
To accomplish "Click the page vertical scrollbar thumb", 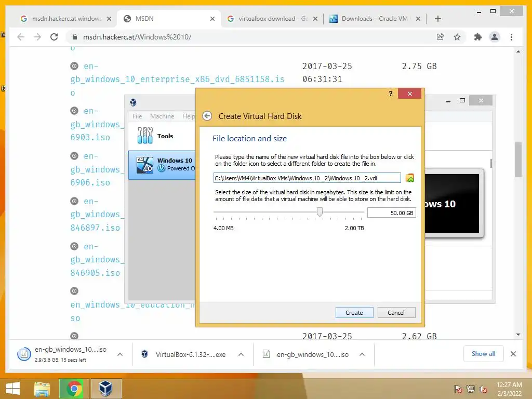I will coord(518,159).
